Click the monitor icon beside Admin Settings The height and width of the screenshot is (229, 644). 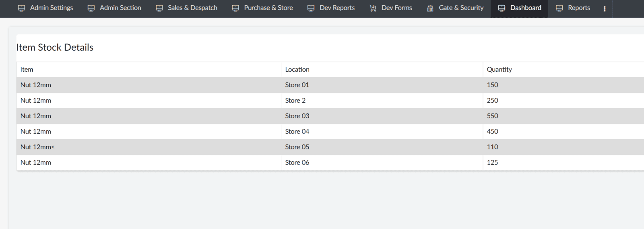21,8
